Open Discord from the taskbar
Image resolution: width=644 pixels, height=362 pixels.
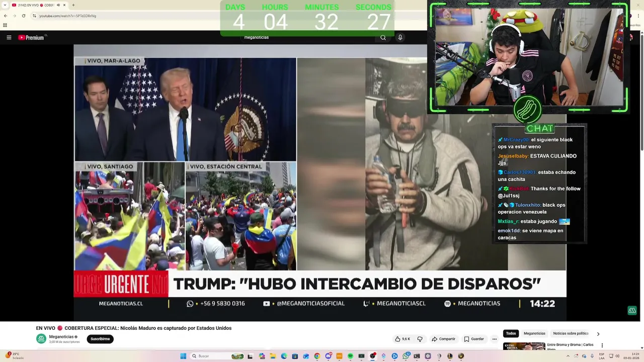point(328,356)
